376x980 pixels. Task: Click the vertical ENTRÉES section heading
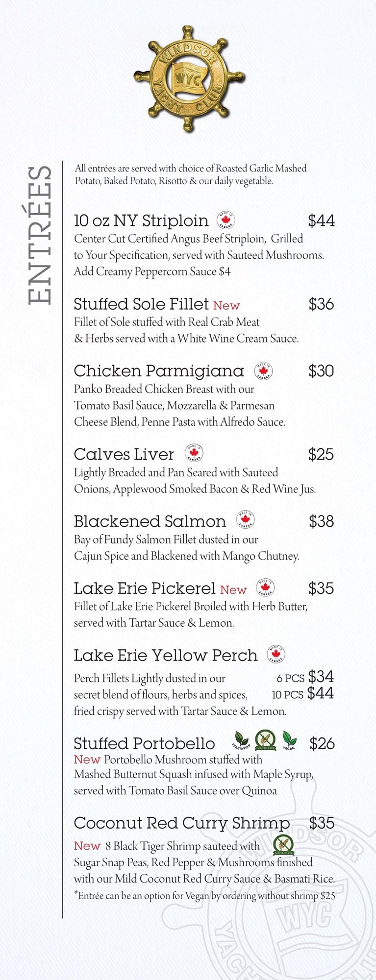(40, 235)
